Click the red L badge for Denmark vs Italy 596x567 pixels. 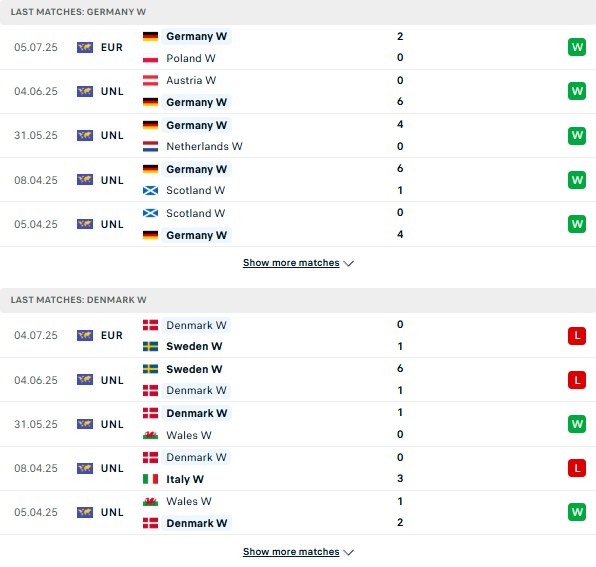(577, 468)
